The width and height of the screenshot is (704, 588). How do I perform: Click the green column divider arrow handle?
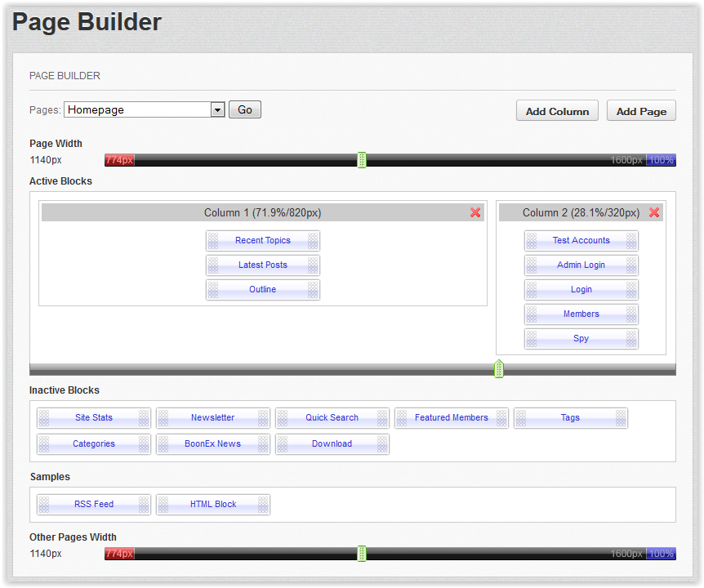click(499, 368)
